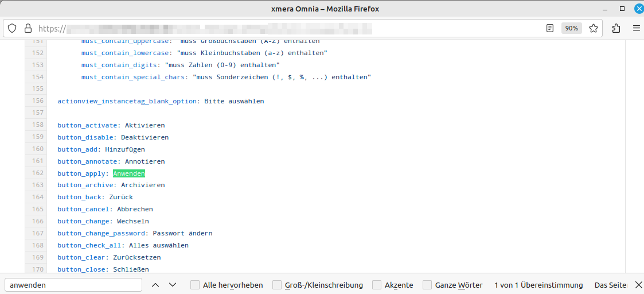The height and width of the screenshot is (294, 644).
Task: Click the 'button_cancel' key text
Action: point(83,209)
